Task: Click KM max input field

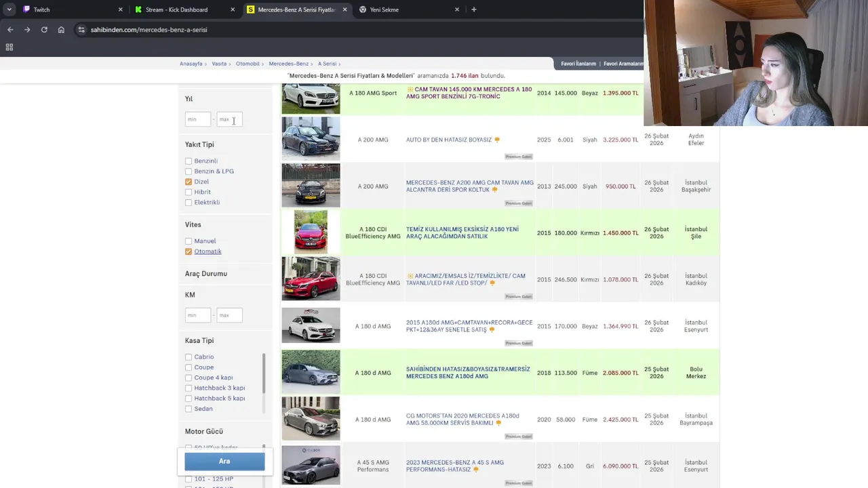Action: pyautogui.click(x=229, y=315)
